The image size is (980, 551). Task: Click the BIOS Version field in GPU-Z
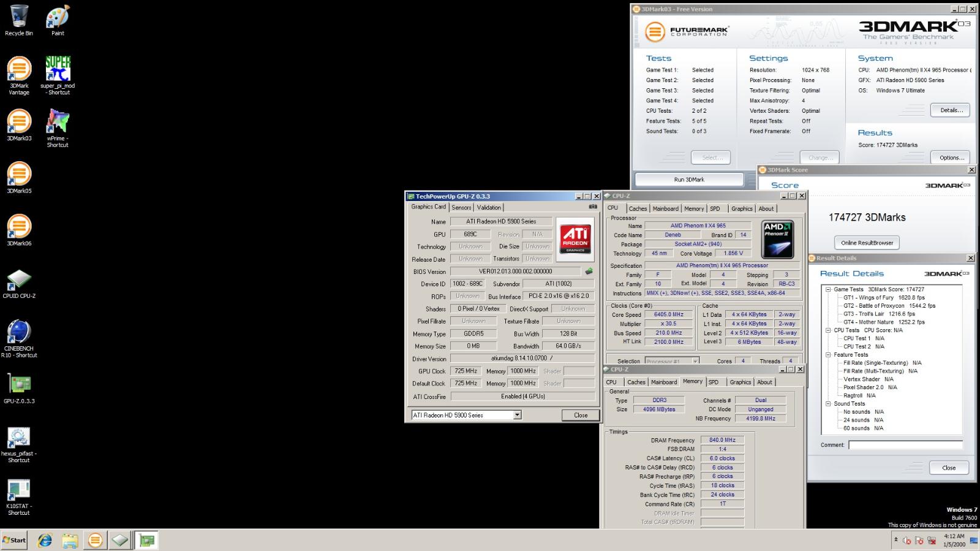point(515,272)
